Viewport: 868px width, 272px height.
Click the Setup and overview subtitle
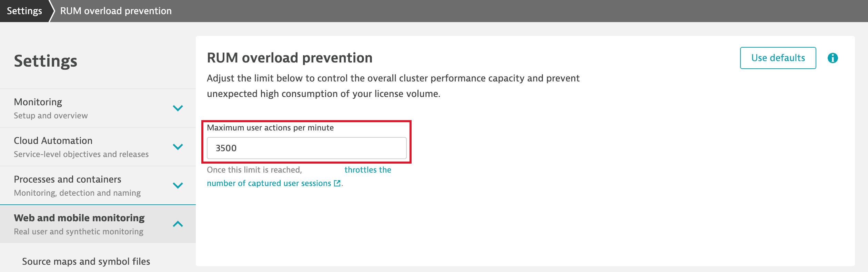pyautogui.click(x=51, y=116)
